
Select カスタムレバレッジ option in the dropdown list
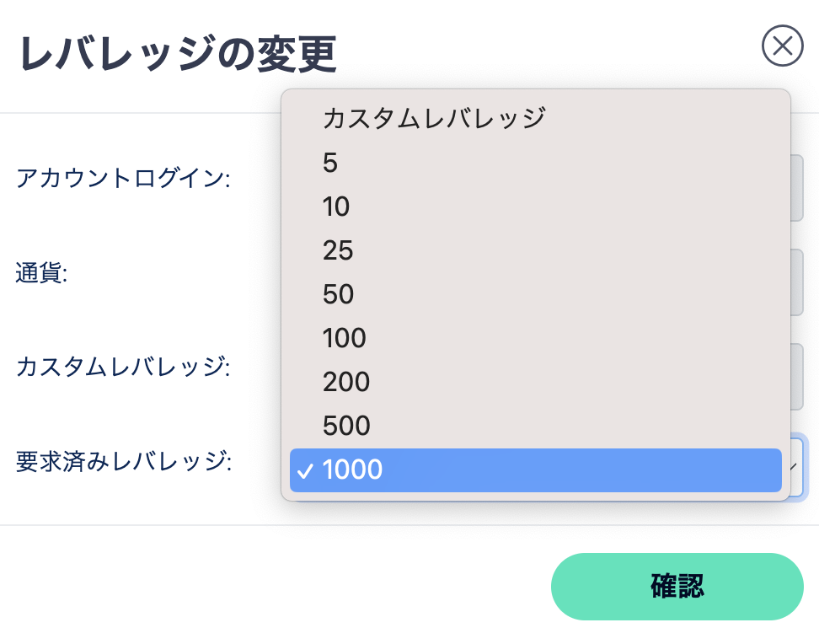433,118
